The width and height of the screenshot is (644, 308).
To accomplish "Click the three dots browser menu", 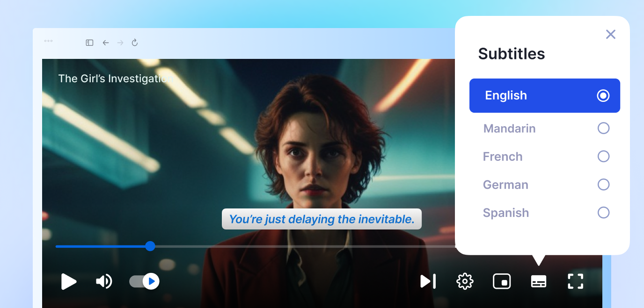I will tap(48, 41).
